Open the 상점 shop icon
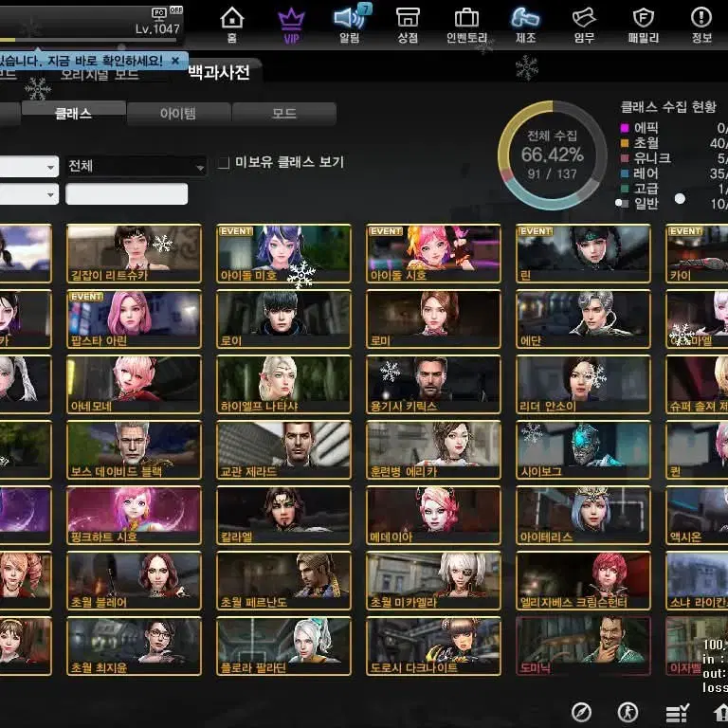728x728 pixels. click(408, 25)
